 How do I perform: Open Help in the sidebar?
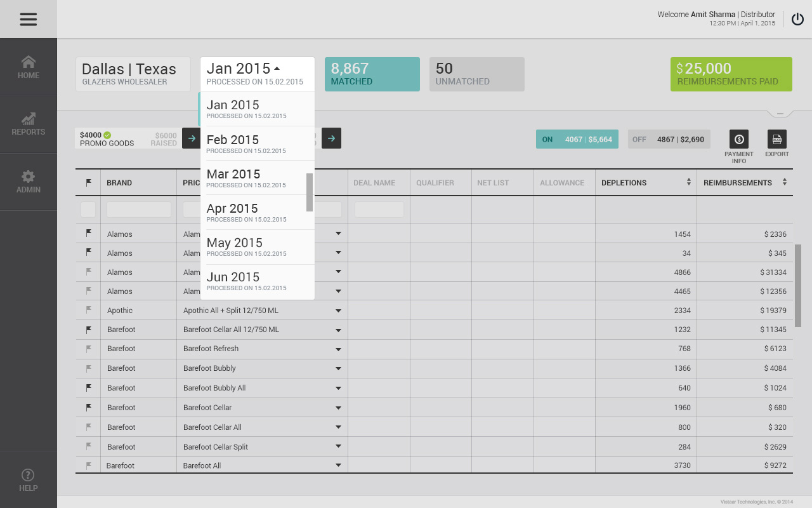(x=28, y=480)
